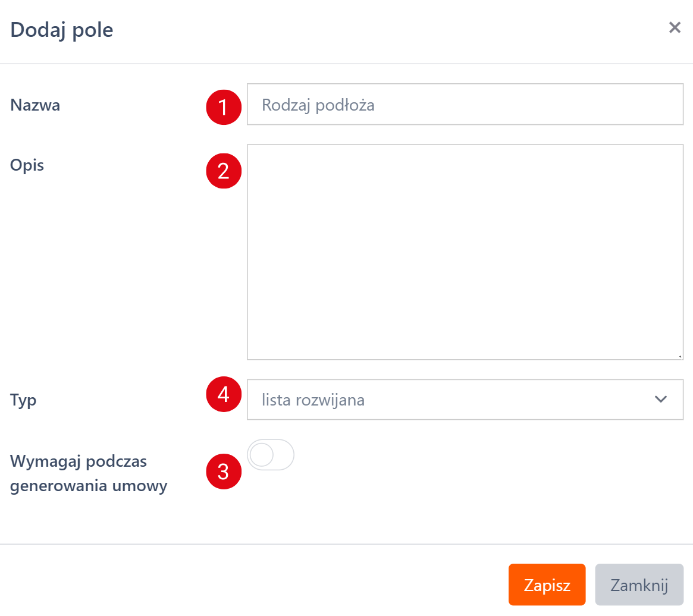Enable the Wymagaj podczas generowania umowy switch
Image resolution: width=693 pixels, height=616 pixels.
271,455
